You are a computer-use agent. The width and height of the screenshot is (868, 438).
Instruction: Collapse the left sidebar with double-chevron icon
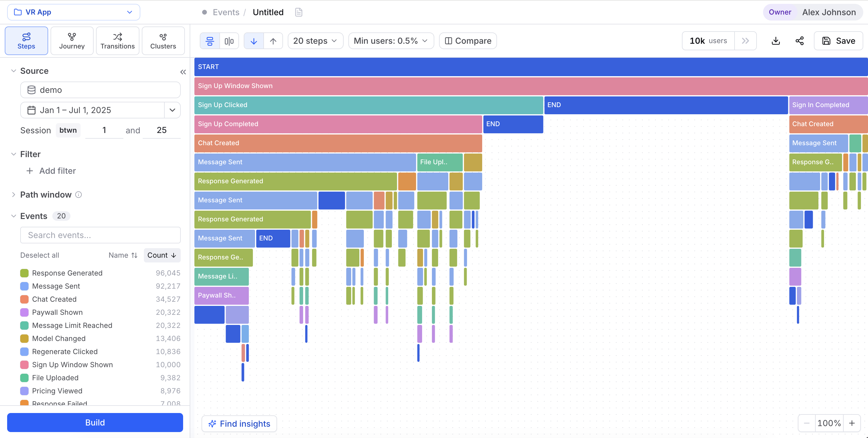coord(183,72)
